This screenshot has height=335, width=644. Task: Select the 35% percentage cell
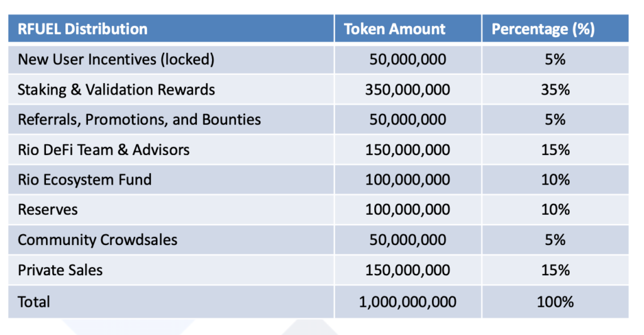pyautogui.click(x=555, y=89)
